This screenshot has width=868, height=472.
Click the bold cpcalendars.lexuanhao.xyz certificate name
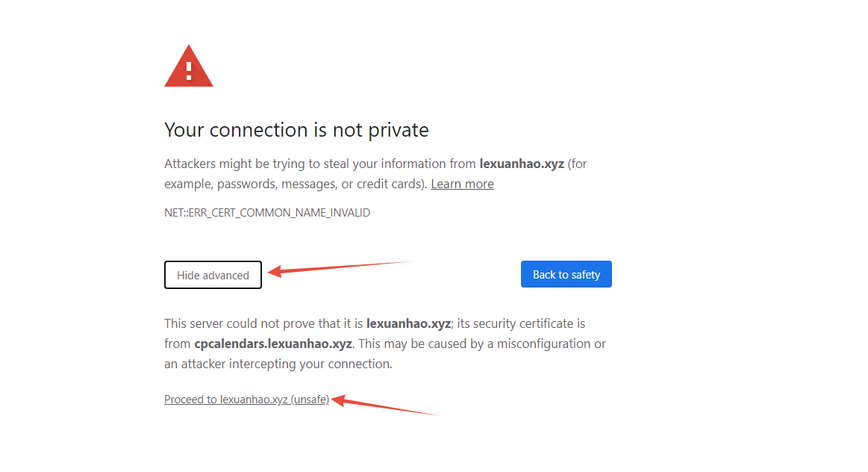click(x=273, y=344)
